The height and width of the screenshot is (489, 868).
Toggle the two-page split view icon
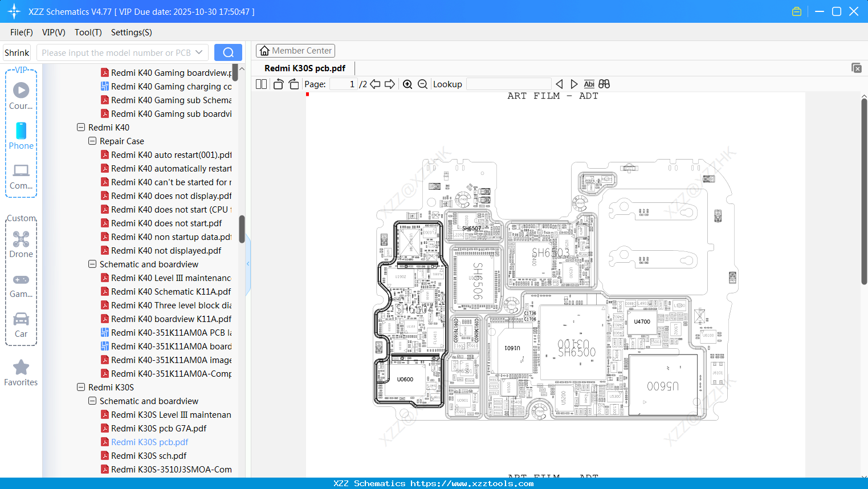[262, 84]
